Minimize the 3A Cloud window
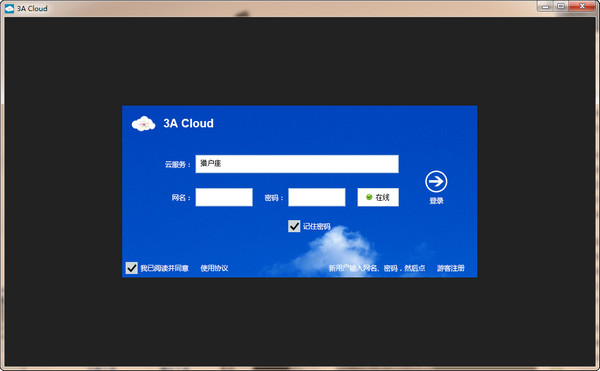Image resolution: width=600 pixels, height=371 pixels. pos(545,7)
